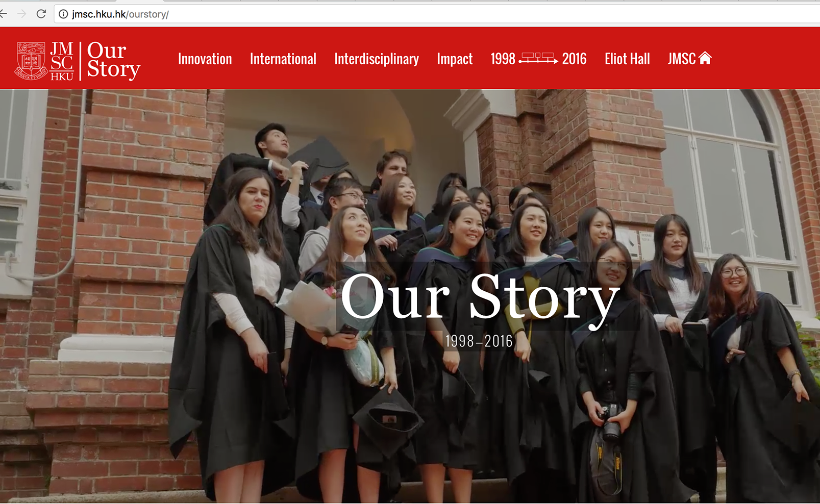This screenshot has height=504, width=820.
Task: Click the large Our Story hero heading
Action: click(x=480, y=297)
